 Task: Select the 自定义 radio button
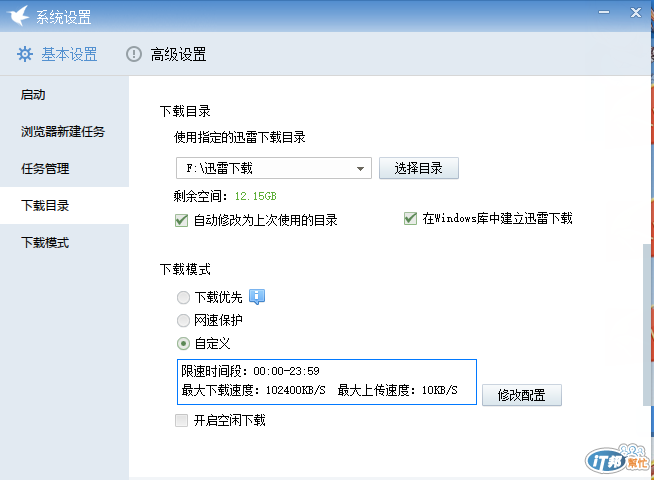tap(183, 344)
